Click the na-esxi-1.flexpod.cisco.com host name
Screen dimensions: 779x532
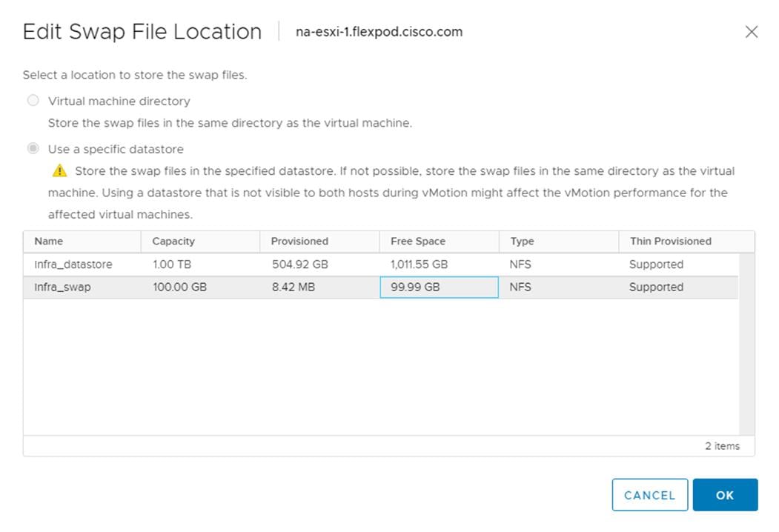pos(379,32)
